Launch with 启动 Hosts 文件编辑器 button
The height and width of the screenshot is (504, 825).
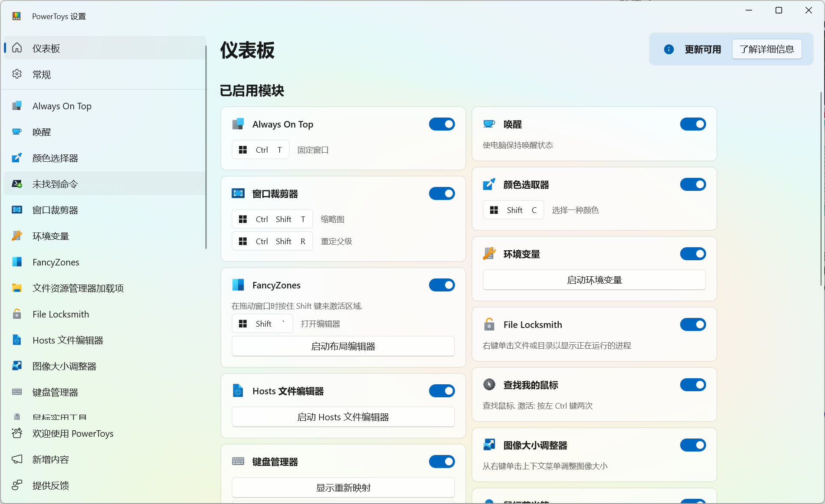(x=343, y=417)
